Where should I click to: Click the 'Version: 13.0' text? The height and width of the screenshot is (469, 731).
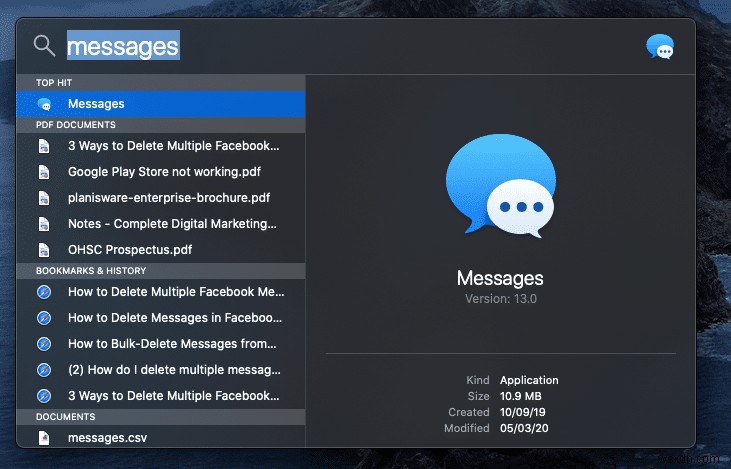click(501, 299)
